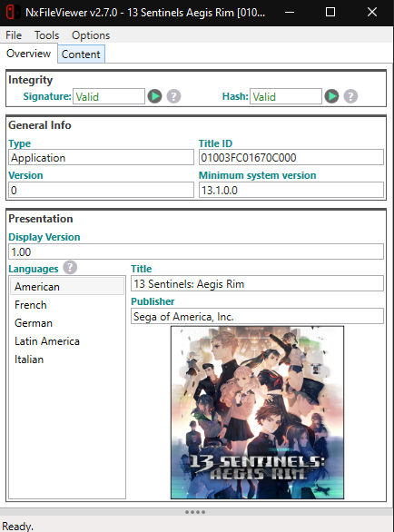Click the Publisher text field
Screen dimensions: 394x532
coord(257,316)
